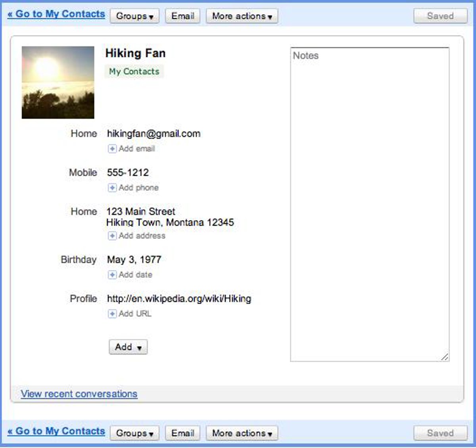Follow the top Go to My Contacts link
Screen dimensions: 476x448
tap(56, 14)
